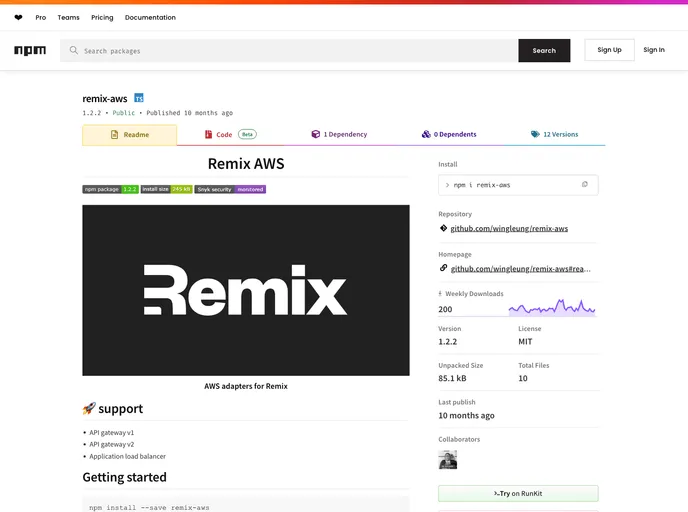The height and width of the screenshot is (512, 688).
Task: Click the npm logo
Action: pos(30,50)
